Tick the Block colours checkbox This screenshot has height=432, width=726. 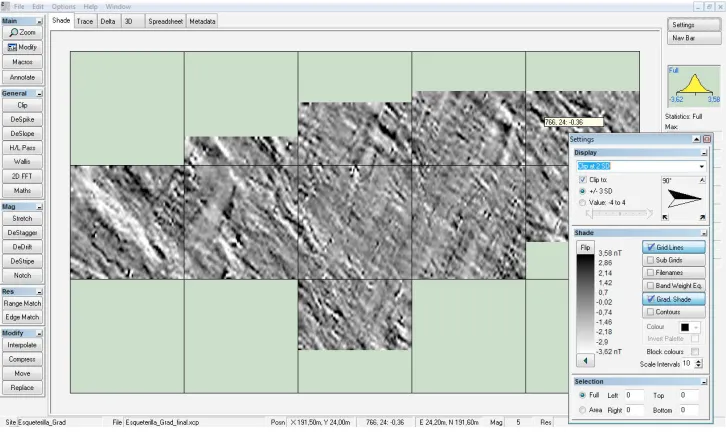695,352
